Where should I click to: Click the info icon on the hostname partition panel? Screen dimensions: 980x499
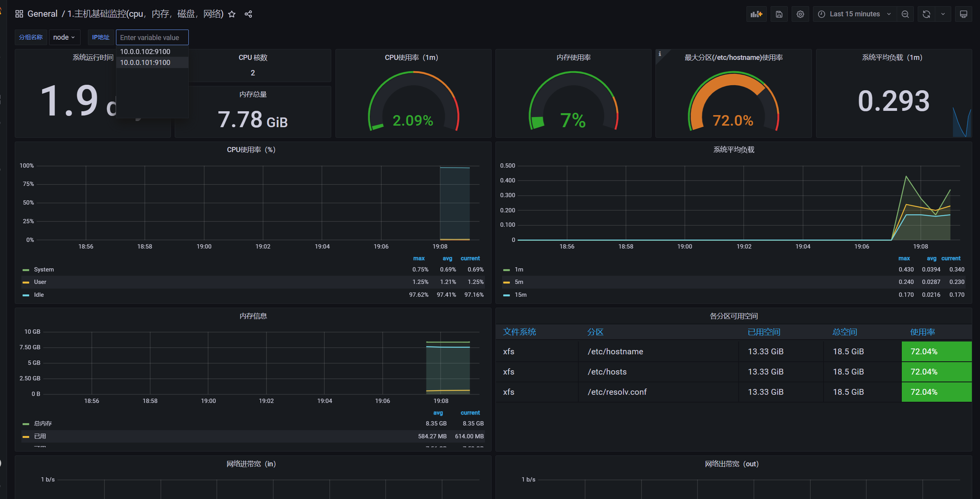[x=660, y=54]
